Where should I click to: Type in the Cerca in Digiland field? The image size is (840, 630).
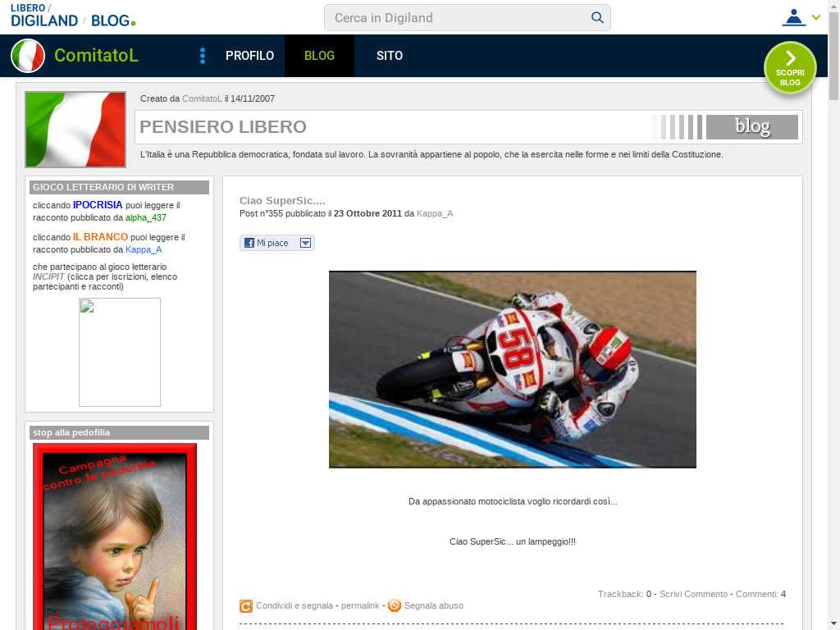tap(459, 17)
